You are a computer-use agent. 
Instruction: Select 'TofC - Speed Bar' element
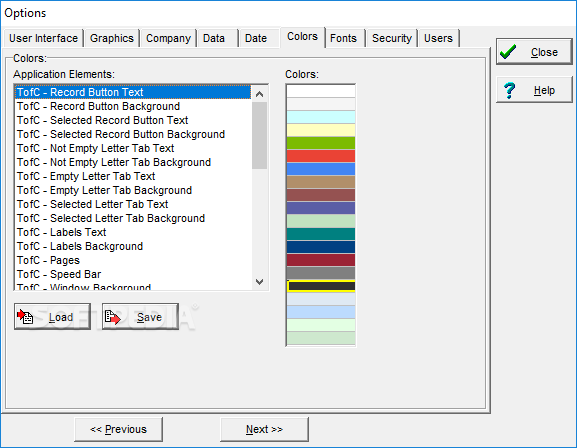[x=133, y=274]
